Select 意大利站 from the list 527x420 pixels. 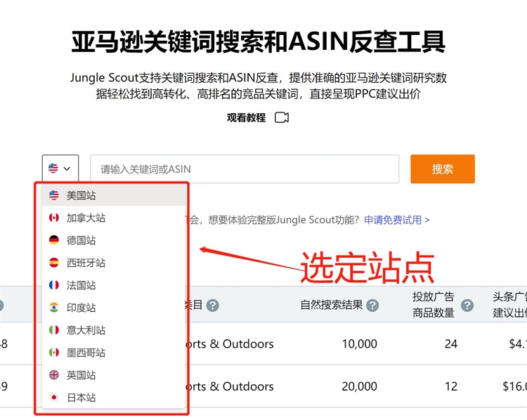[x=114, y=330]
